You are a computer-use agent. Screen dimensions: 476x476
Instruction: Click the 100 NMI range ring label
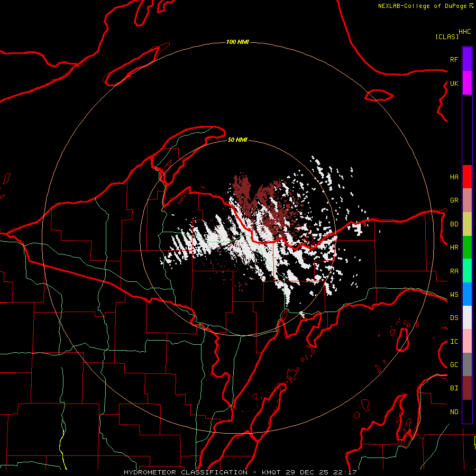click(x=237, y=42)
